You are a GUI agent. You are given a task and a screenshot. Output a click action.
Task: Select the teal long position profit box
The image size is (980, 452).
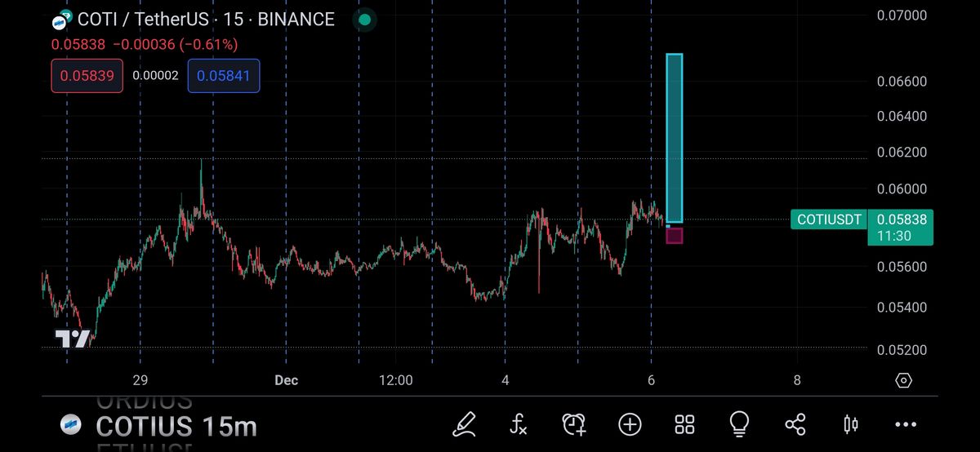click(x=675, y=138)
